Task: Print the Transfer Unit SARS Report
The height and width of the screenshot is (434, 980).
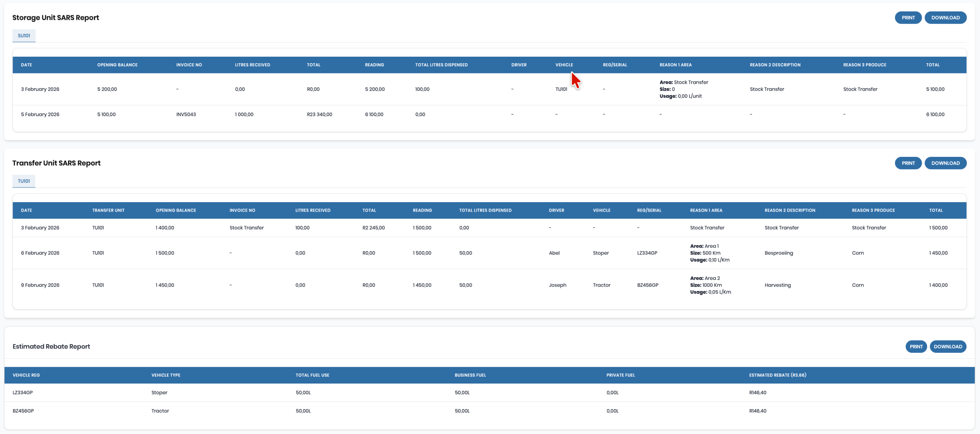Action: 908,163
